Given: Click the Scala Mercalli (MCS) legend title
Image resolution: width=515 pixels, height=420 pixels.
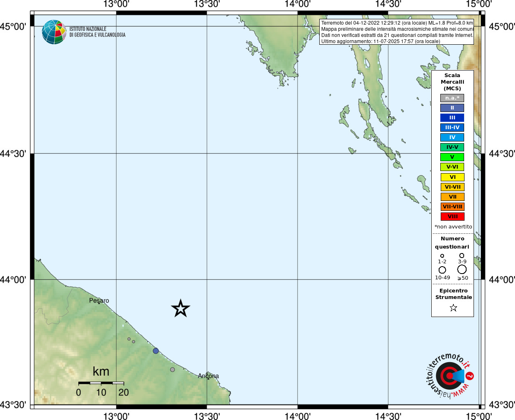Looking at the screenshot, I should point(452,82).
